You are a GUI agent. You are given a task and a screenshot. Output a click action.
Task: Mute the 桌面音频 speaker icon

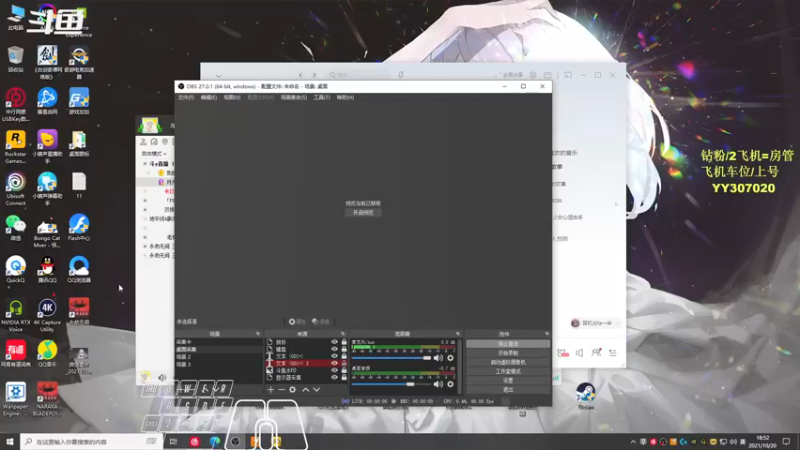point(438,384)
